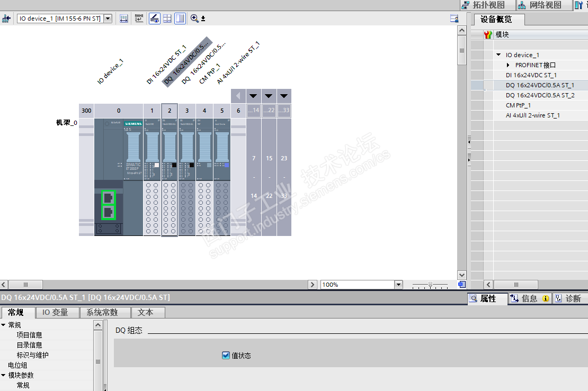Click the show page breaks grid icon
The height and width of the screenshot is (391, 588).
click(x=167, y=19)
